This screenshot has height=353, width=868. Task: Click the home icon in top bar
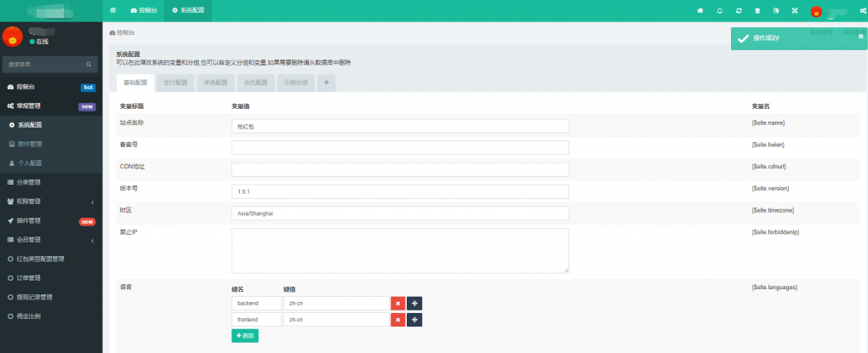click(x=700, y=10)
